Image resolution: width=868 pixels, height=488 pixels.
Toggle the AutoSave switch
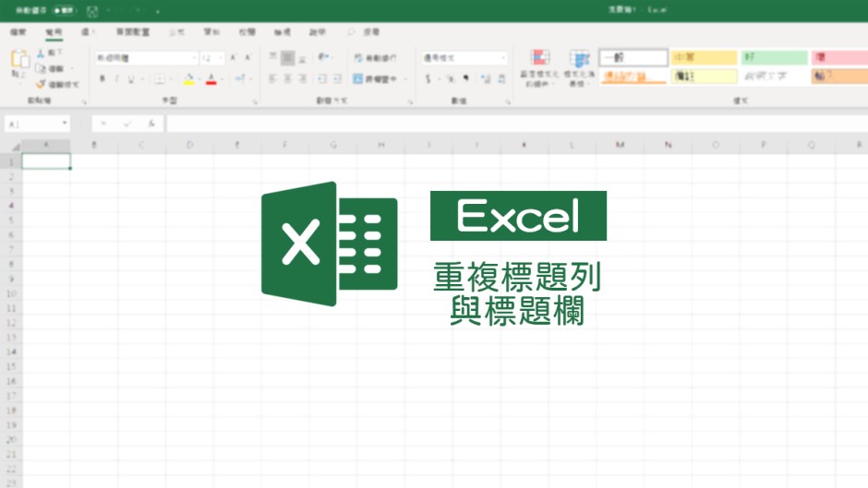click(65, 10)
